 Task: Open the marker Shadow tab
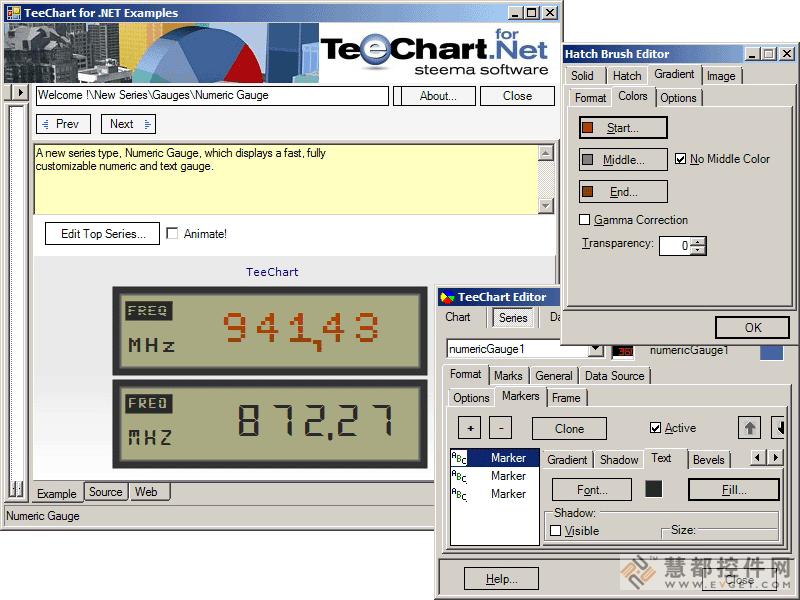pos(619,460)
